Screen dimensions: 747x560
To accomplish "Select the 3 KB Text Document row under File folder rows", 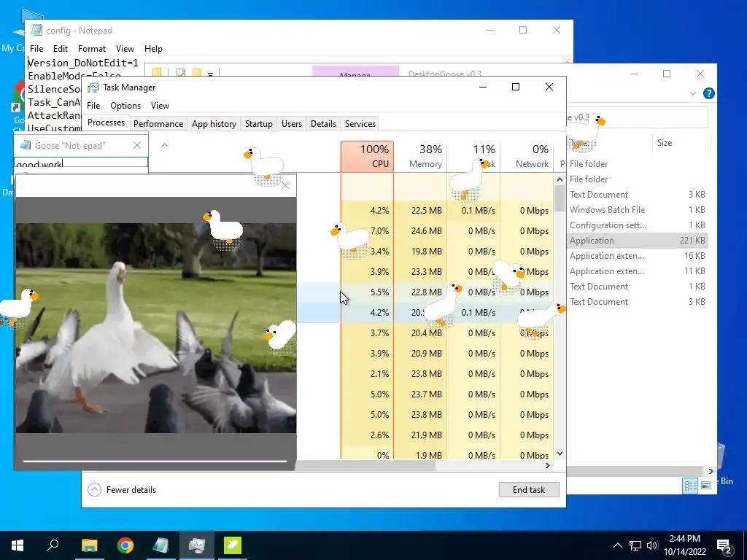I will [638, 195].
